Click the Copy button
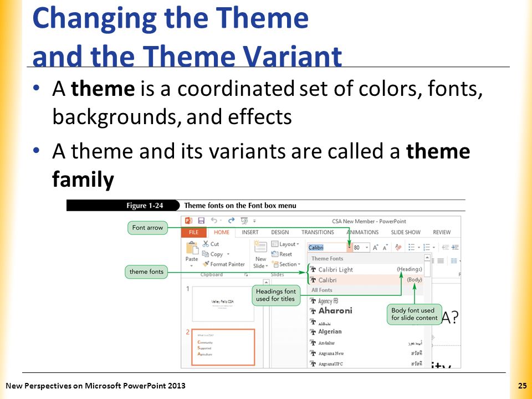The width and height of the screenshot is (532, 399). click(213, 254)
